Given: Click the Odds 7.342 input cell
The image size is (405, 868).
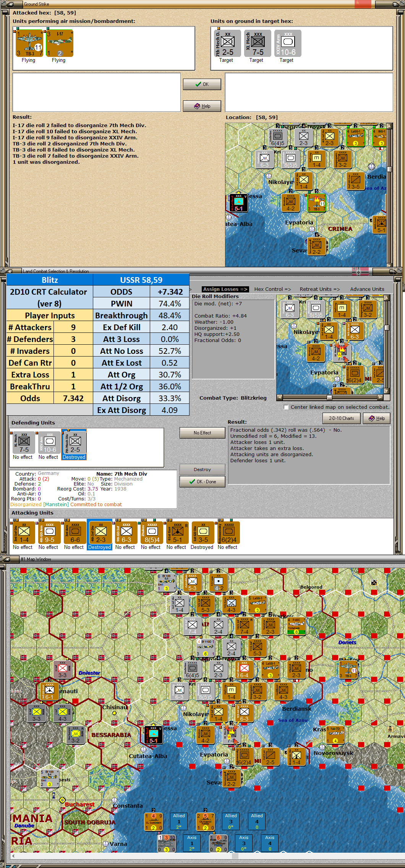Looking at the screenshot, I should (73, 399).
